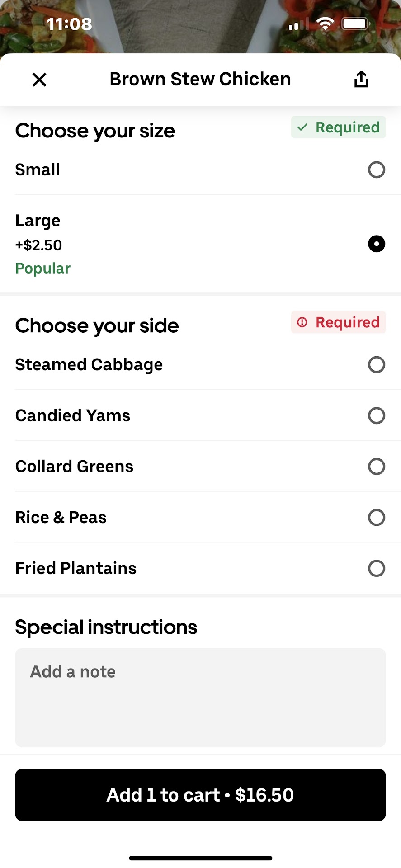
Task: Tap Add 1 to cart button
Action: pos(200,795)
